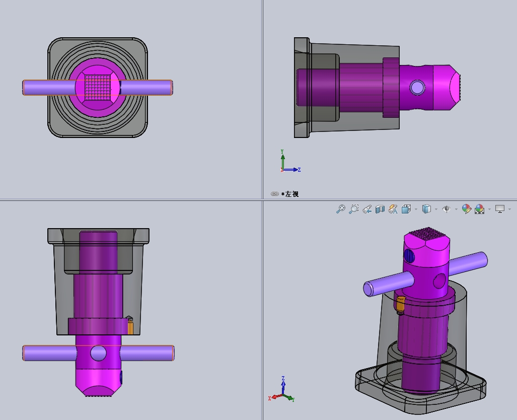Expand the Display Style dropdown arrow
This screenshot has width=517, height=420.
coord(436,209)
